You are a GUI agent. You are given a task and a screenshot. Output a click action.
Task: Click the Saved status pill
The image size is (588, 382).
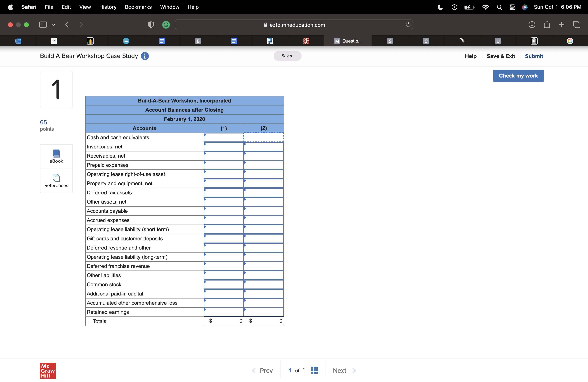[x=287, y=56]
